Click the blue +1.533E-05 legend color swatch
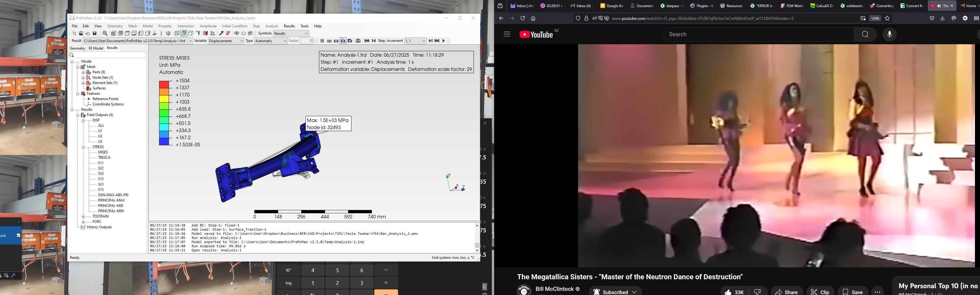The height and width of the screenshot is (295, 980). [x=164, y=142]
